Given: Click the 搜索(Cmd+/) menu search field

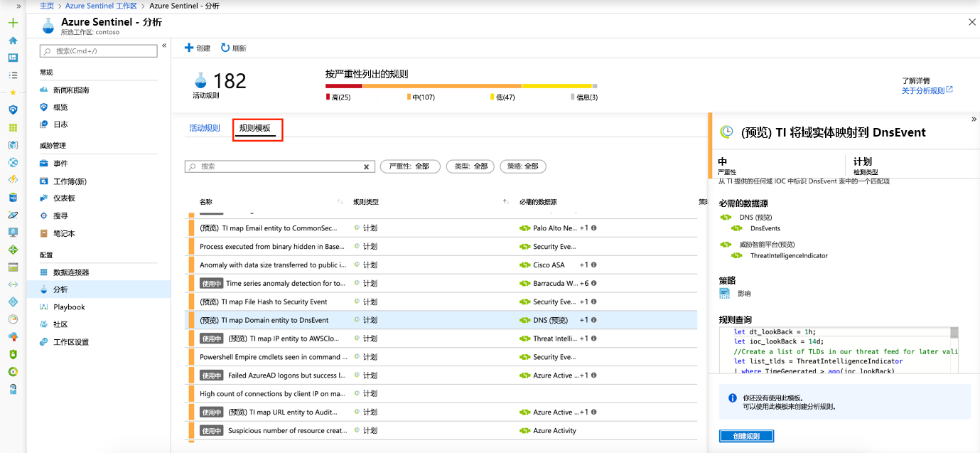Looking at the screenshot, I should point(99,51).
